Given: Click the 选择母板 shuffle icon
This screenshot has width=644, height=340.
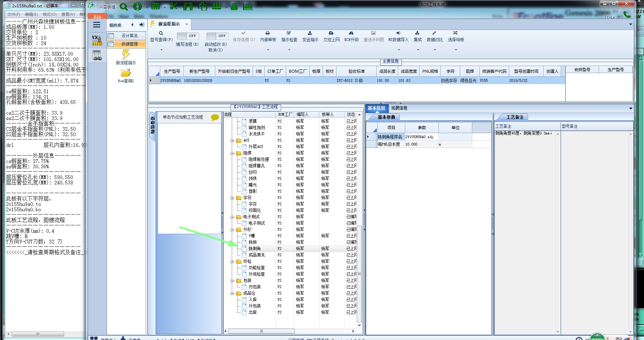Looking at the screenshot, I should 455,33.
